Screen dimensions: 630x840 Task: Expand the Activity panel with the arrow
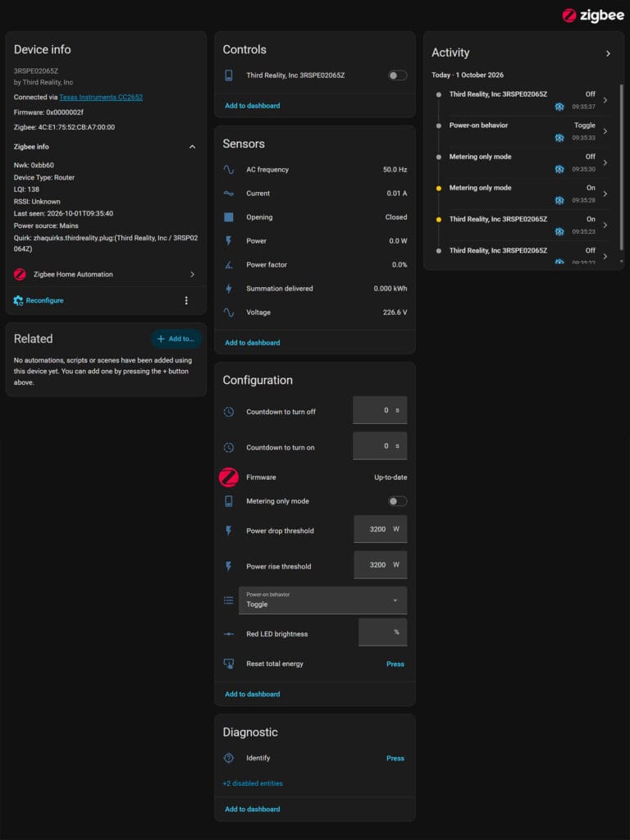tap(608, 53)
